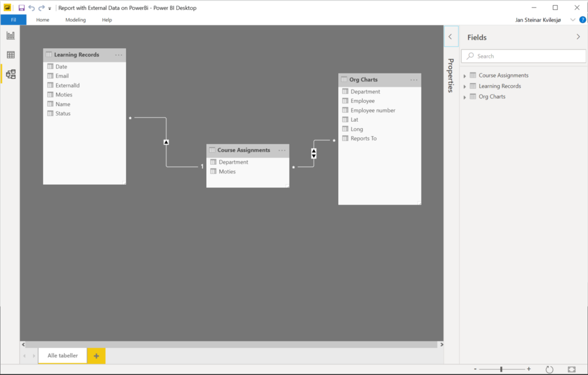Add a new layout with plus button
Screen dimensions: 588x375
click(96, 356)
